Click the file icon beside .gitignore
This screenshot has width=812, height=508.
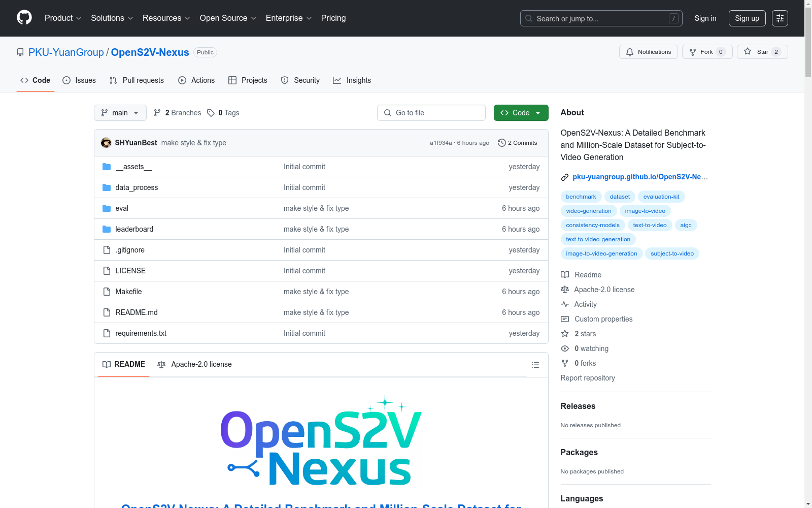tap(107, 250)
